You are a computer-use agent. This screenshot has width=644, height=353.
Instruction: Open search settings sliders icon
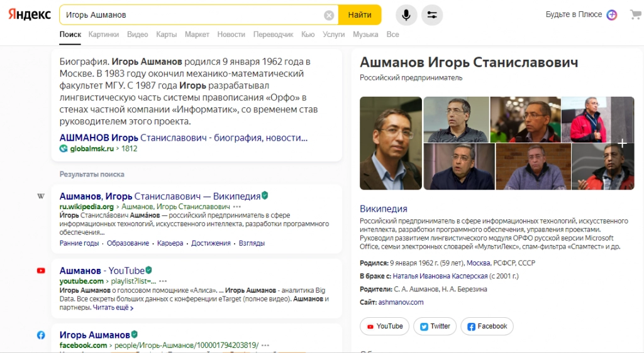[x=432, y=14]
